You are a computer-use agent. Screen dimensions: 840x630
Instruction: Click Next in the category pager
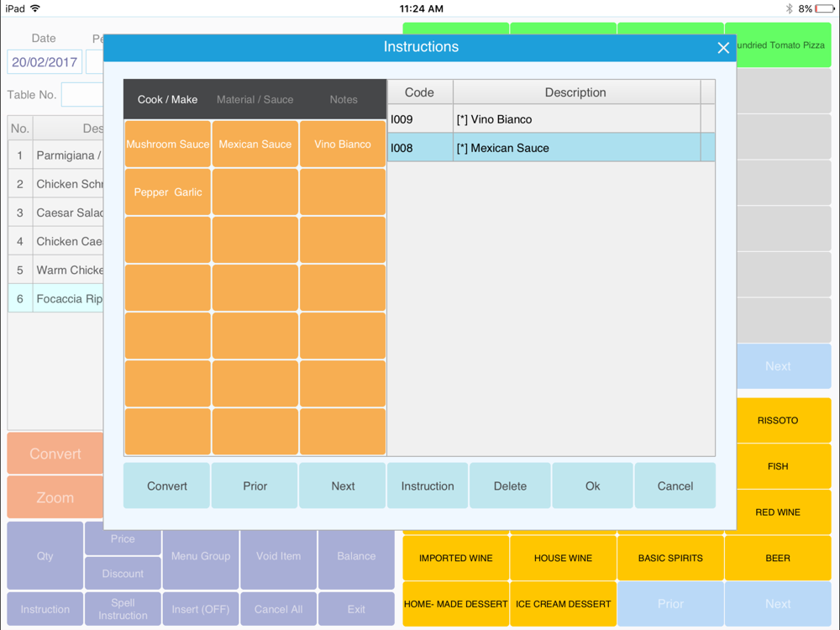[778, 604]
